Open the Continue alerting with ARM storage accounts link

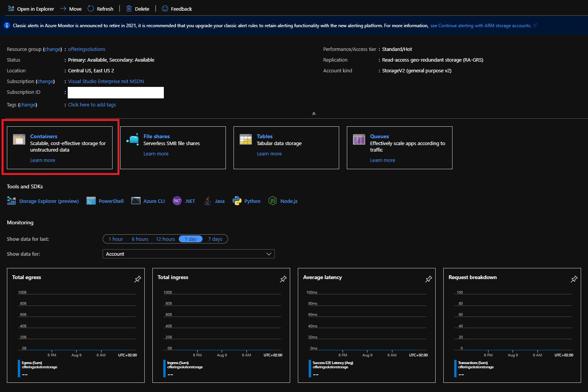click(x=480, y=26)
